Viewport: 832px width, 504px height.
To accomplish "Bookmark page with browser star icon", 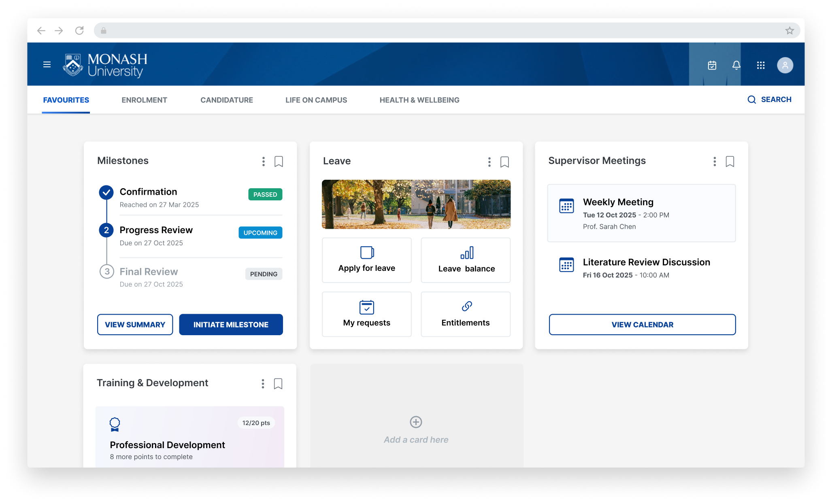I will [x=789, y=31].
